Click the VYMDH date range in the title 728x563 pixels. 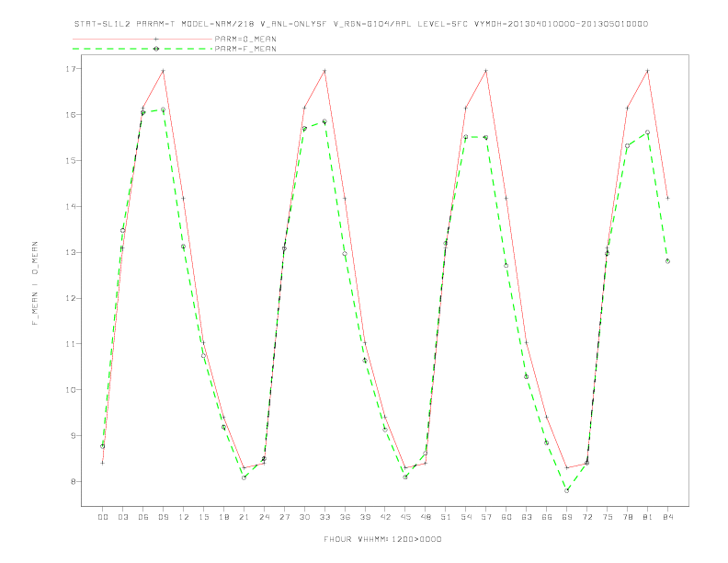[x=561, y=24]
